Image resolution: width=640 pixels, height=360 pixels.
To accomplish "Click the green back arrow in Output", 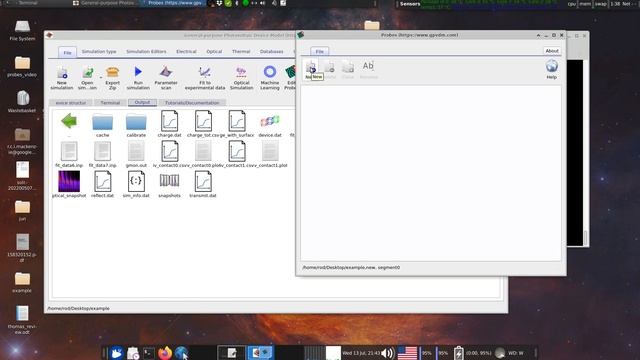I will coord(69,122).
